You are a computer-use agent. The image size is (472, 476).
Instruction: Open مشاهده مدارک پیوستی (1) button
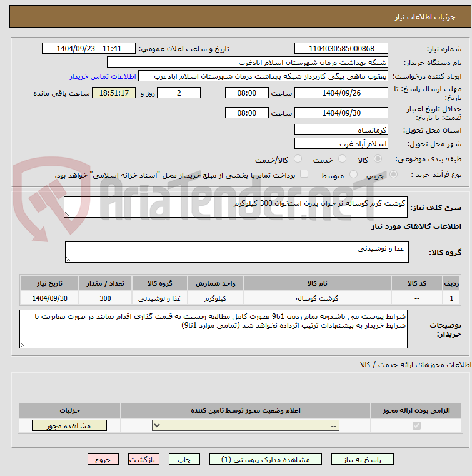coord(266,460)
